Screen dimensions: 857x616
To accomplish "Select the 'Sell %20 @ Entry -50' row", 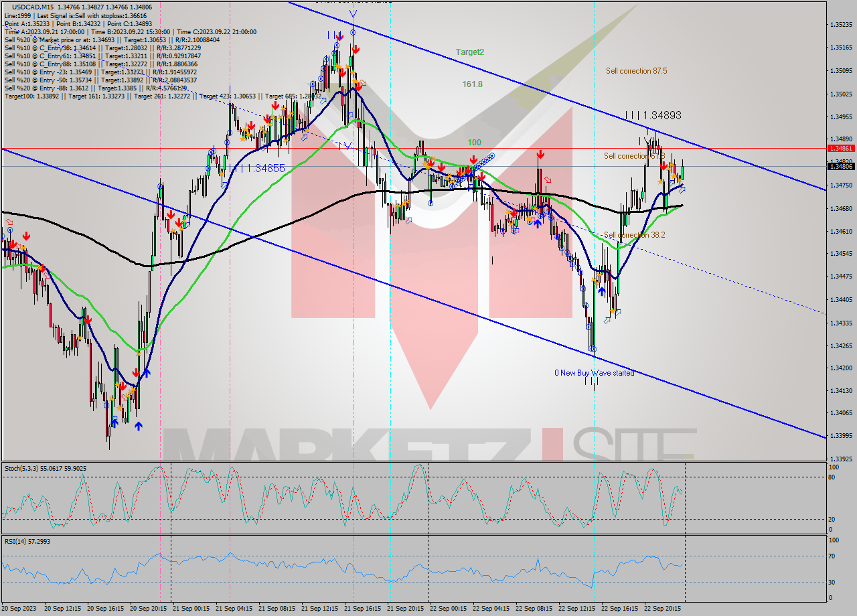I will point(100,80).
